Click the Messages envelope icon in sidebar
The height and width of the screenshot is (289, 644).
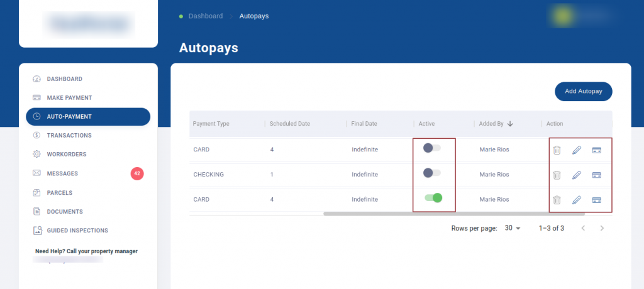point(36,173)
